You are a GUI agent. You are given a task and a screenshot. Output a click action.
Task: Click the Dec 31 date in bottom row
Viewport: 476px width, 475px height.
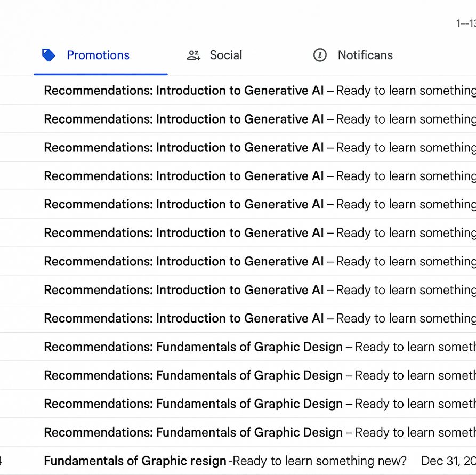tap(448, 461)
